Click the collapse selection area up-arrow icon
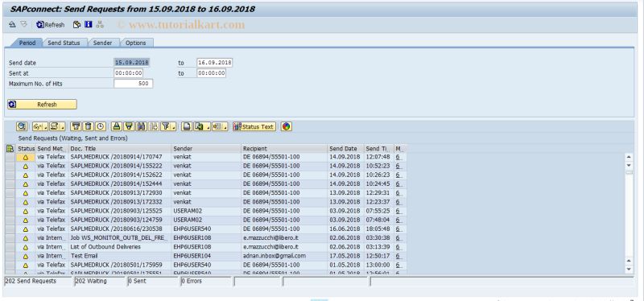 [12, 25]
